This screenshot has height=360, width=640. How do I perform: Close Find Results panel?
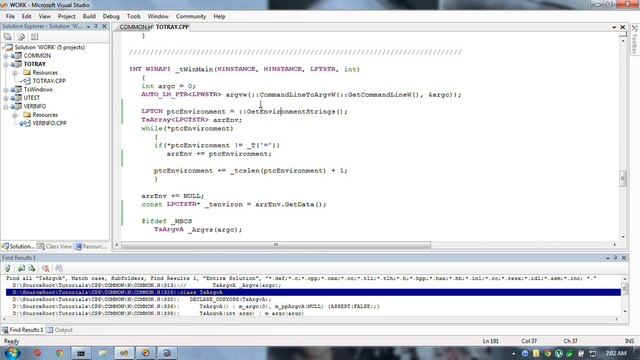pos(624,258)
